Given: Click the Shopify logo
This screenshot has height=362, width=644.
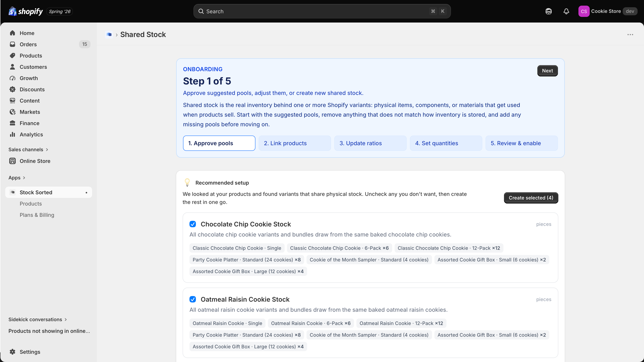Looking at the screenshot, I should point(26,11).
